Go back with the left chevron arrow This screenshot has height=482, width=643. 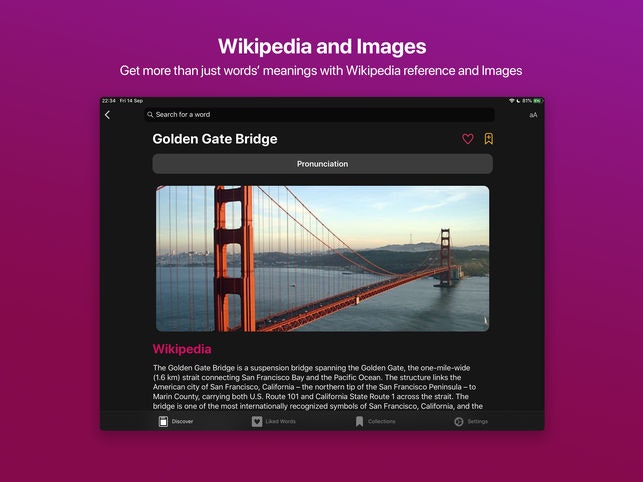pyautogui.click(x=107, y=115)
